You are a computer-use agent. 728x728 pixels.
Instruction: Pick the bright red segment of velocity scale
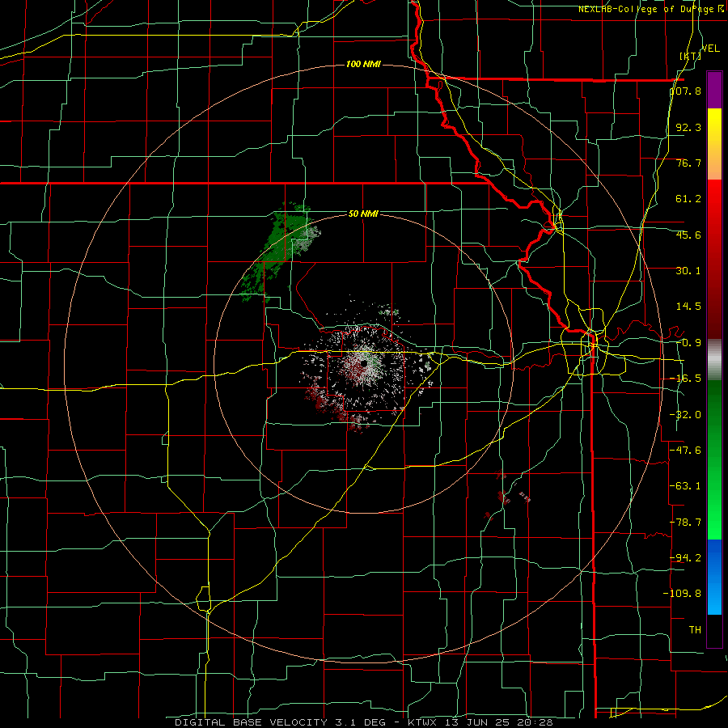click(714, 197)
